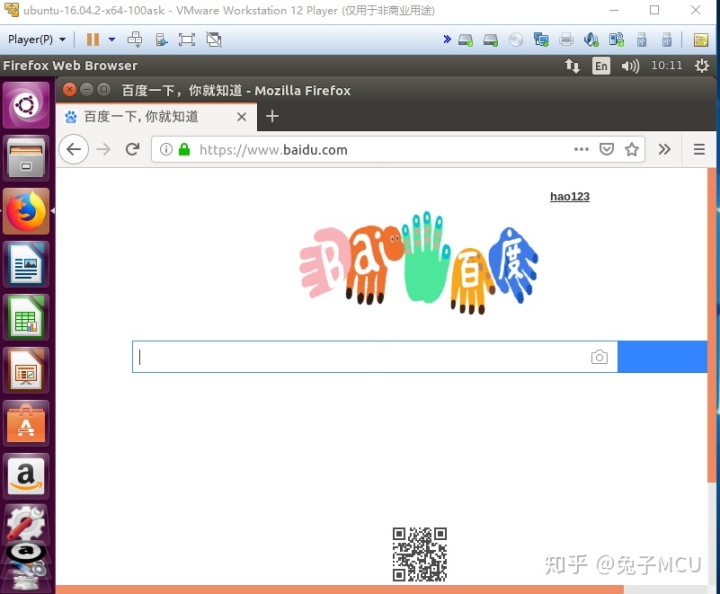This screenshot has width=720, height=594.
Task: Click the green secure connection padlock
Action: 184,149
